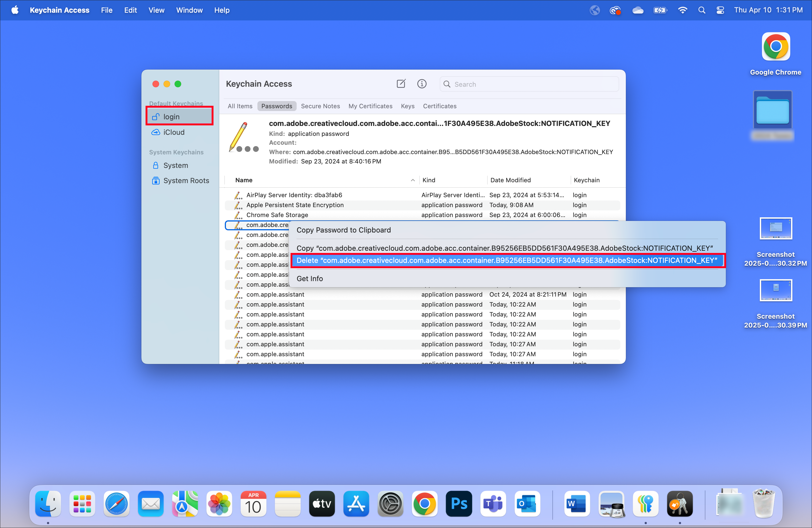
Task: Select the iCloud keychain in sidebar
Action: click(x=180, y=132)
